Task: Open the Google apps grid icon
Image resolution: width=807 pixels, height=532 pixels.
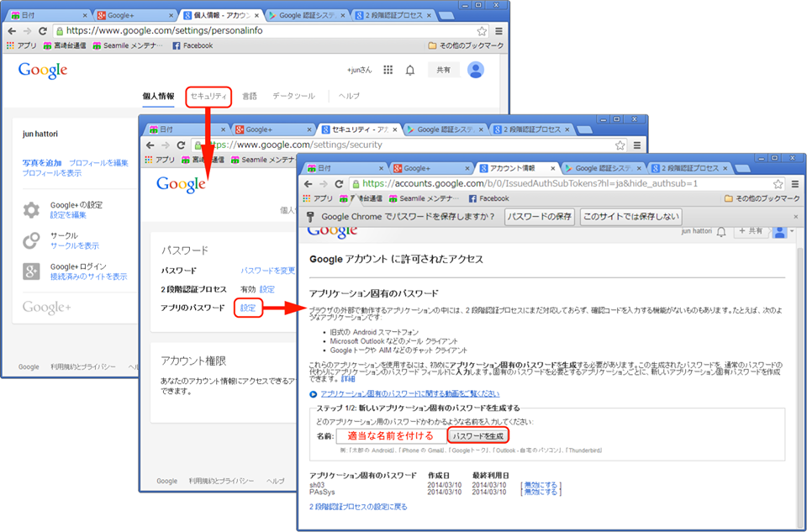Action: pos(388,70)
